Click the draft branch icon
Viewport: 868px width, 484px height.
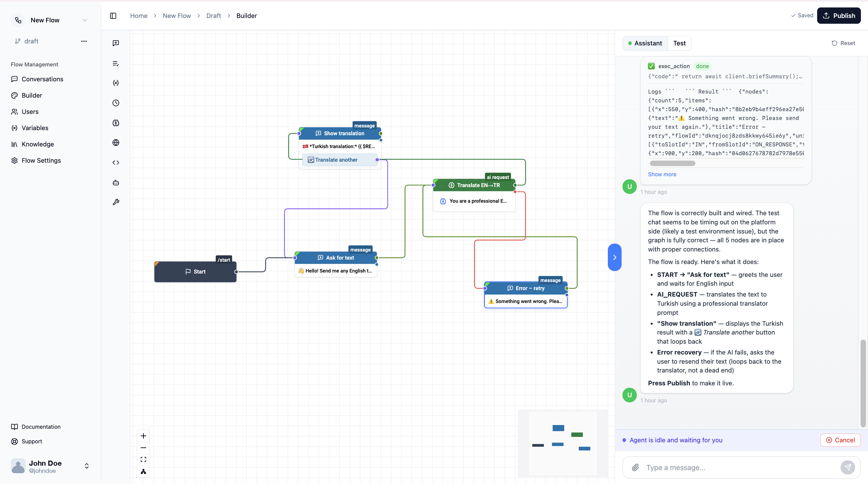18,41
